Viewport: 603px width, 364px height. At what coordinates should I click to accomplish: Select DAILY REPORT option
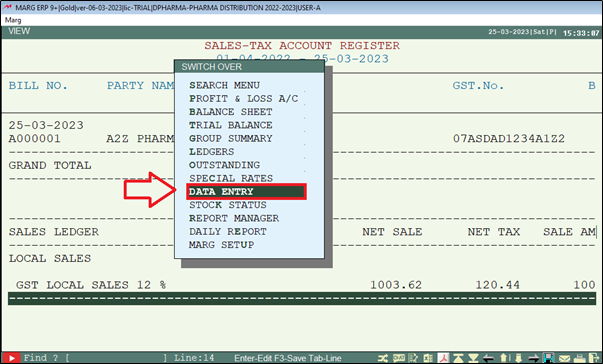[228, 231]
